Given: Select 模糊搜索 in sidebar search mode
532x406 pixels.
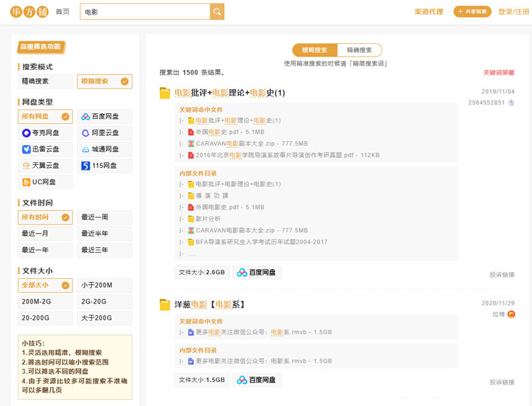Looking at the screenshot, I should click(x=104, y=81).
